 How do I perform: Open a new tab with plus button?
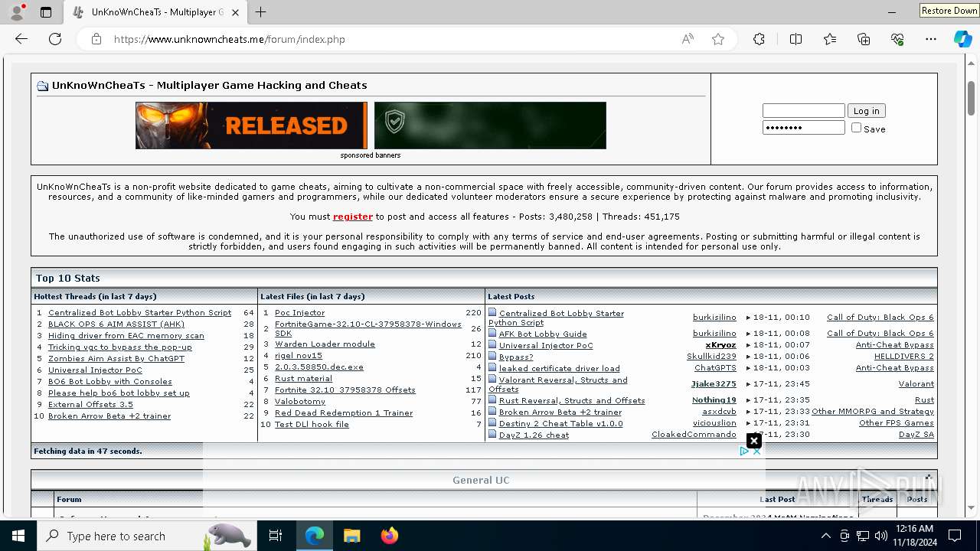pyautogui.click(x=261, y=12)
